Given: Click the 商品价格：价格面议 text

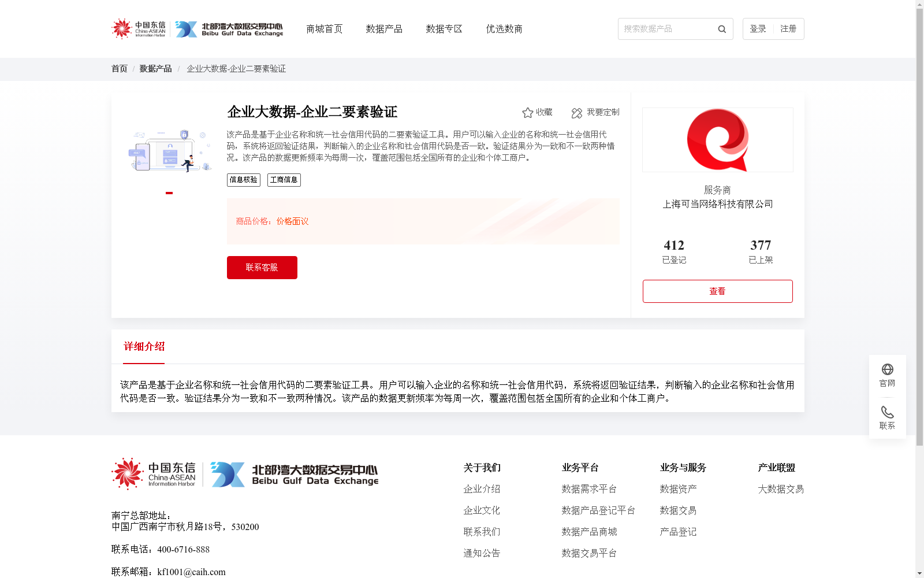Looking at the screenshot, I should tap(272, 221).
